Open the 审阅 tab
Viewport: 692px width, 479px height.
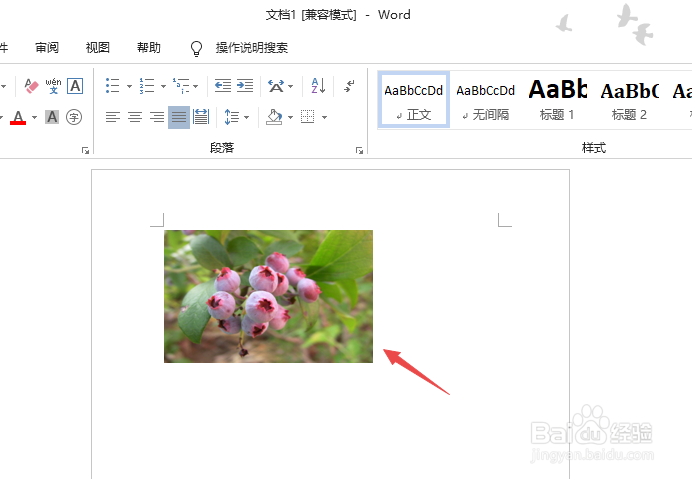pyautogui.click(x=47, y=47)
